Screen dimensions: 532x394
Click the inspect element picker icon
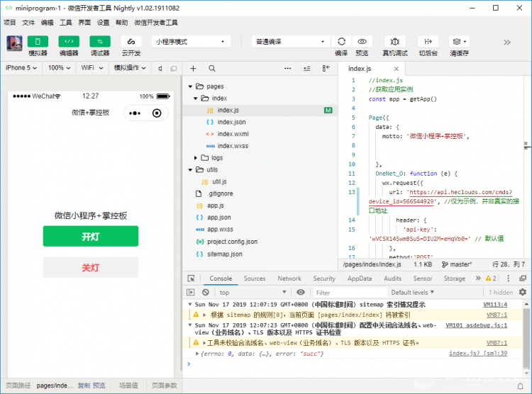(192, 278)
